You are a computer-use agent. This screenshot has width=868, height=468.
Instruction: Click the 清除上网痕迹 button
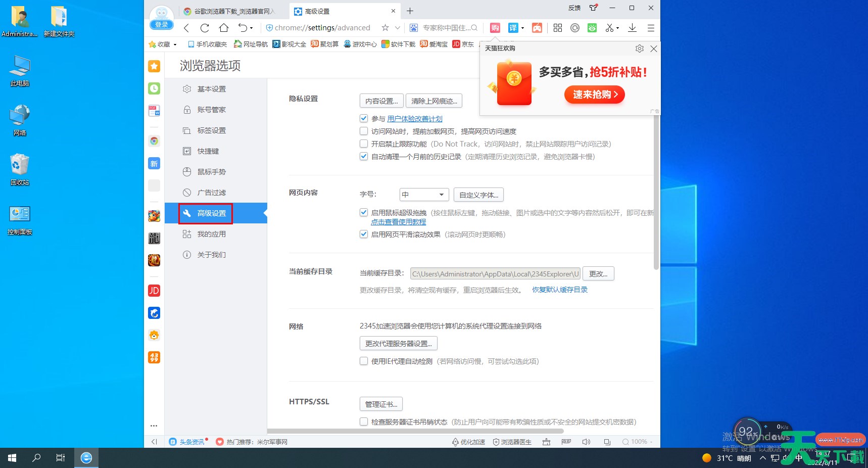tap(434, 101)
